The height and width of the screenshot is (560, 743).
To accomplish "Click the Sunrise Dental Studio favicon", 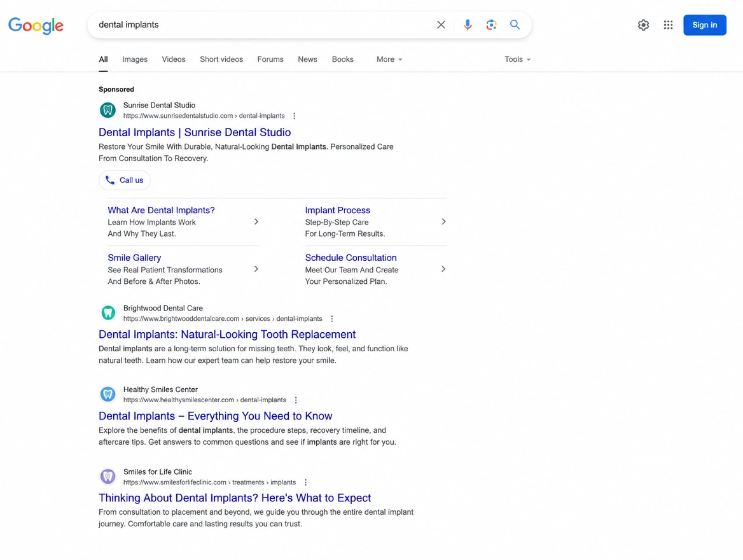I will (108, 111).
